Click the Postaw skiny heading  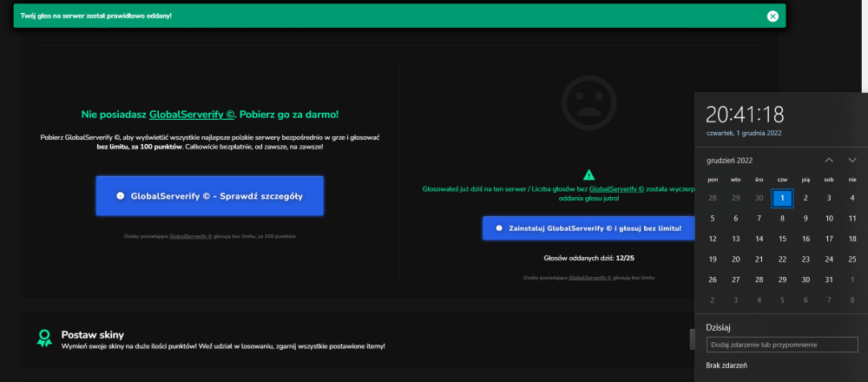93,335
